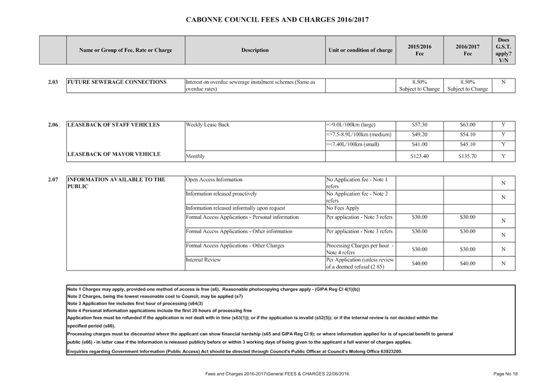This screenshot has height=392, width=555.
Task: Click the $49.20 fee value
Action: (420, 135)
